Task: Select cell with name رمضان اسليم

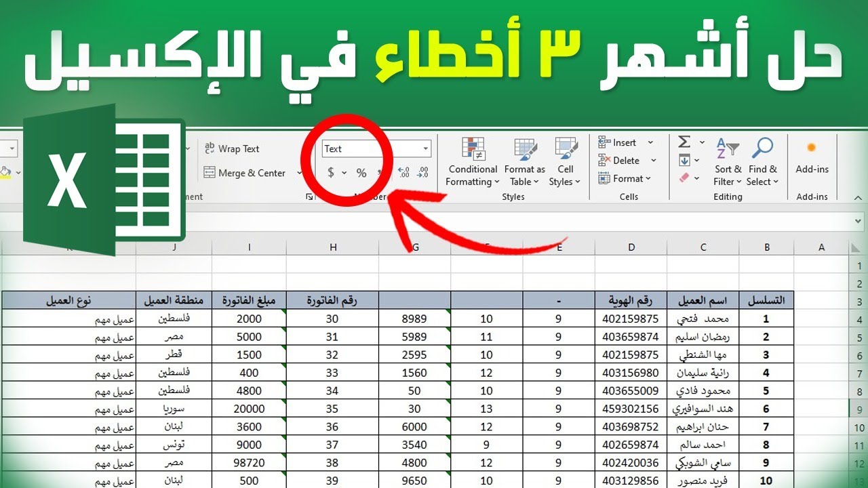Action: pos(704,337)
